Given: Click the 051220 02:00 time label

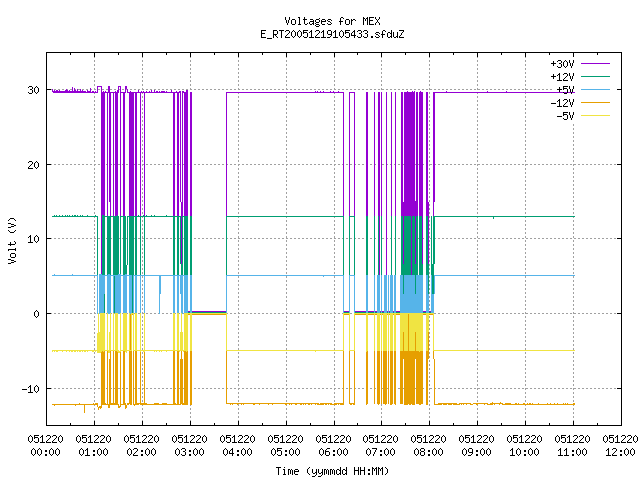Looking at the screenshot, I should click(142, 446).
